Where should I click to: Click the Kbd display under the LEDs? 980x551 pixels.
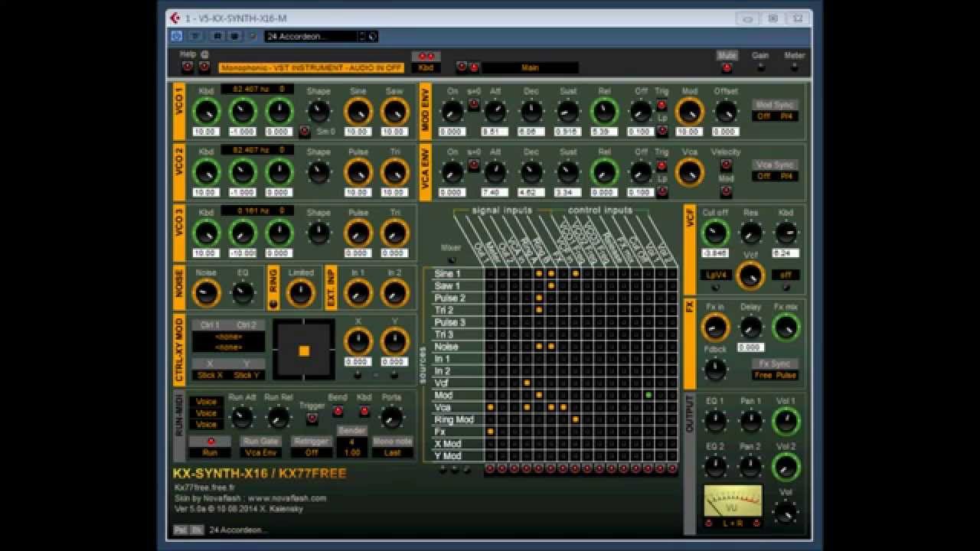[426, 67]
